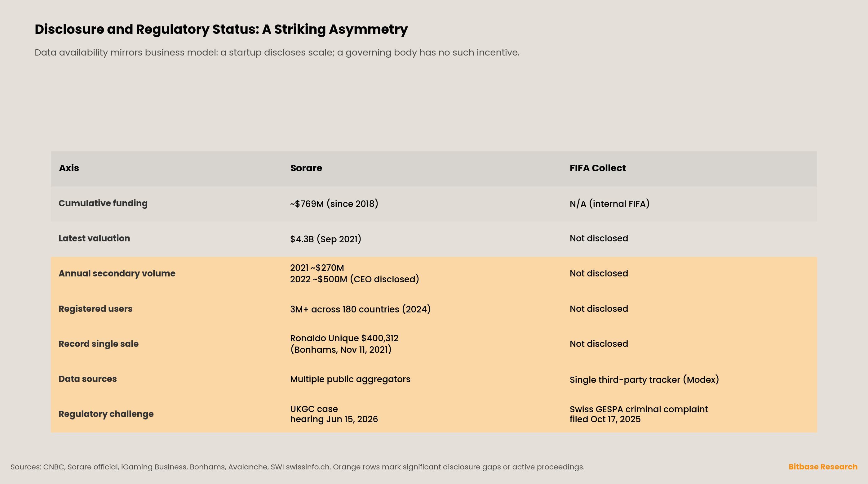Select the 'Data sources' row label

(88, 379)
